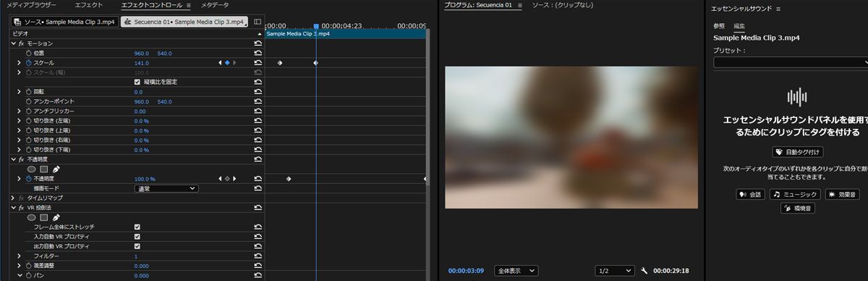Tag clip as music (ミュージック)
The width and height of the screenshot is (868, 281).
click(796, 194)
